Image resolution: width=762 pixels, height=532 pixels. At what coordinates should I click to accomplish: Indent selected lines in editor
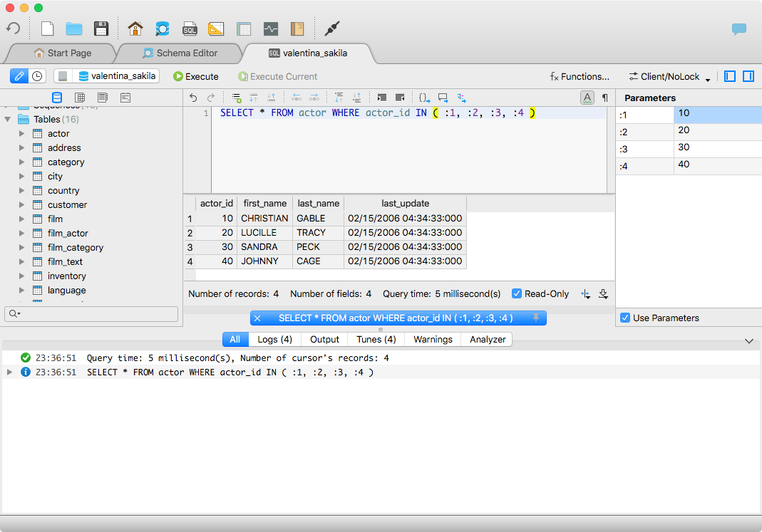382,98
